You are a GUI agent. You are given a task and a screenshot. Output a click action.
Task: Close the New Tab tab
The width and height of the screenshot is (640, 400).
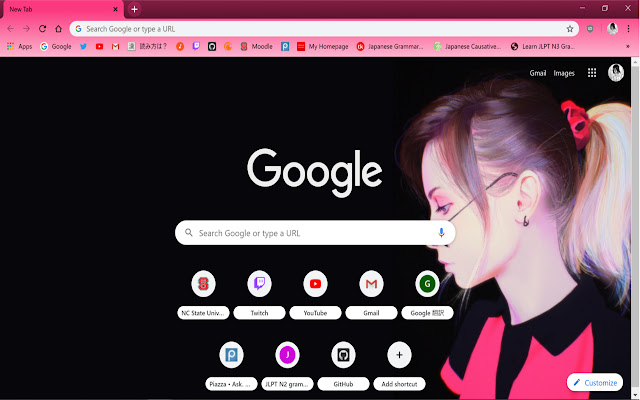click(x=116, y=9)
